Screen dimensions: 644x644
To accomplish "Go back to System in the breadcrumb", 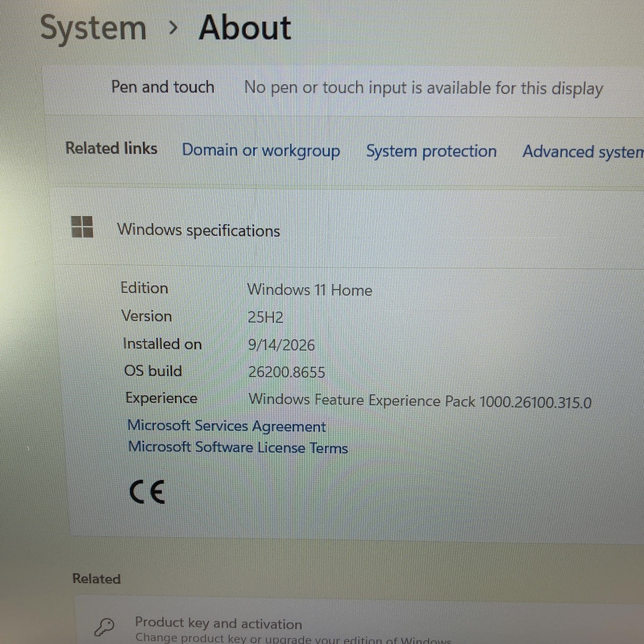I will pos(93,28).
